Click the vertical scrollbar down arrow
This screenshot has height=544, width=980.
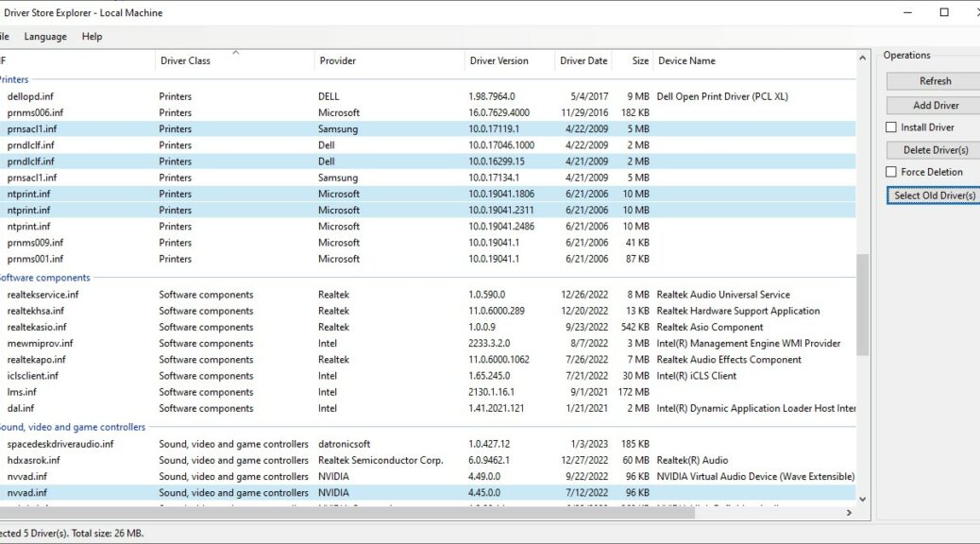click(x=863, y=499)
